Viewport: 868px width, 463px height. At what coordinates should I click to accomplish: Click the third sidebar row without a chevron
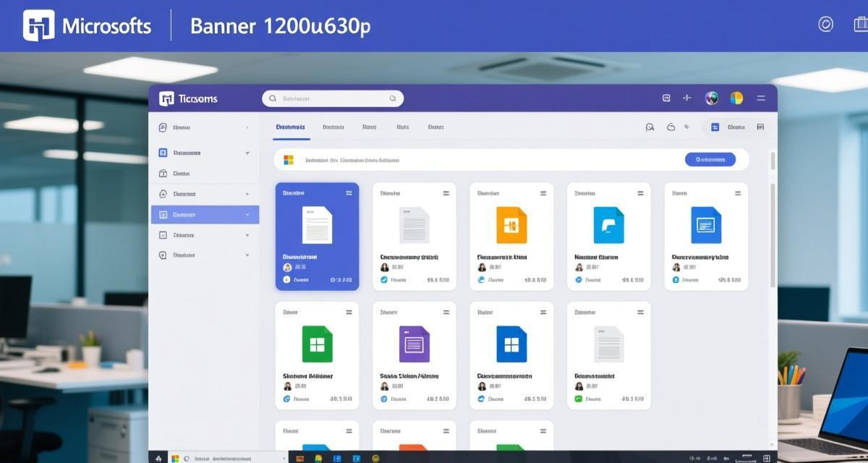coord(205,174)
